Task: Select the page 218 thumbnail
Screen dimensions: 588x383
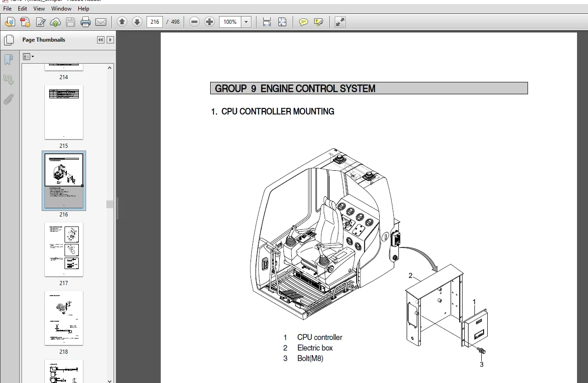Action: click(64, 318)
